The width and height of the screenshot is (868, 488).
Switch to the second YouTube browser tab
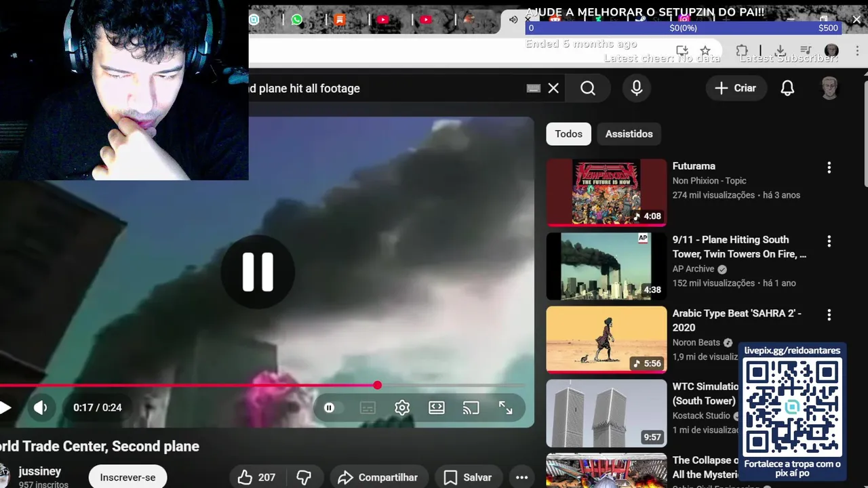426,20
